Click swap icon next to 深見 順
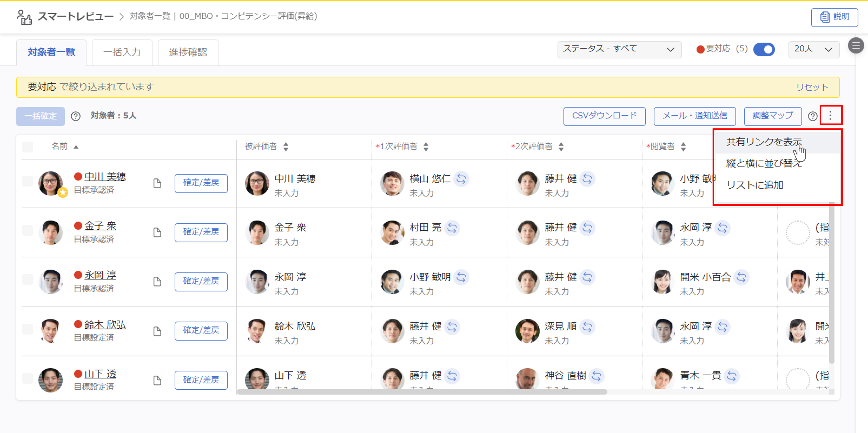The width and height of the screenshot is (868, 433). click(587, 326)
